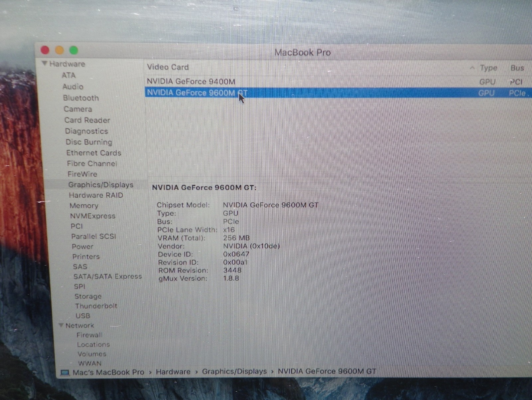Select Printers in the sidebar
The height and width of the screenshot is (400, 532).
86,257
